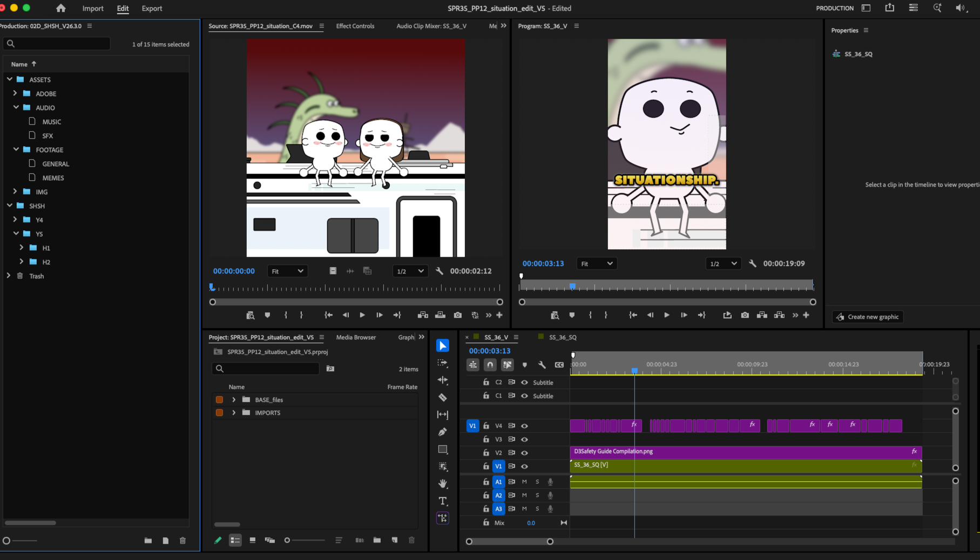980x560 pixels.
Task: Export frame from the Program monitor camera icon
Action: coord(745,315)
